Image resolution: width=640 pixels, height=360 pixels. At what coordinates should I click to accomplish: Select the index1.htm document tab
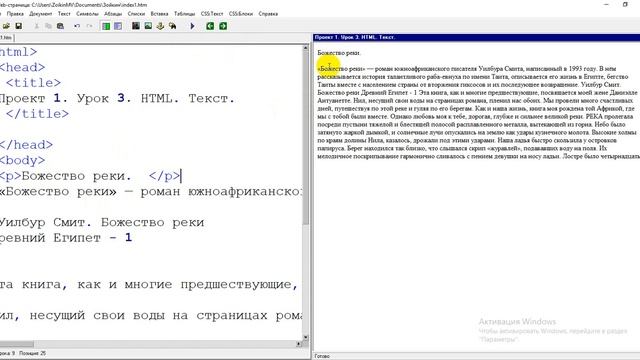[6, 38]
